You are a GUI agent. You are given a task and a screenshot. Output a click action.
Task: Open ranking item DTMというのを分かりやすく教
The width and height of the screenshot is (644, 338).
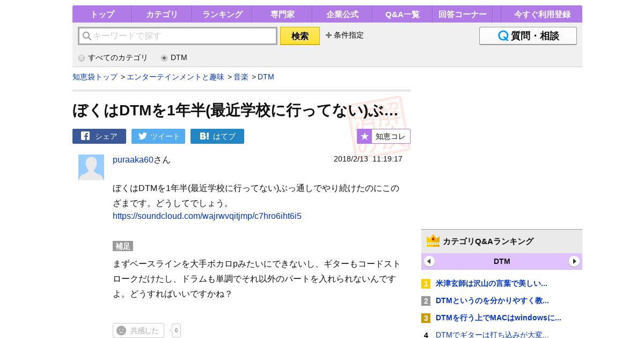[x=492, y=300]
